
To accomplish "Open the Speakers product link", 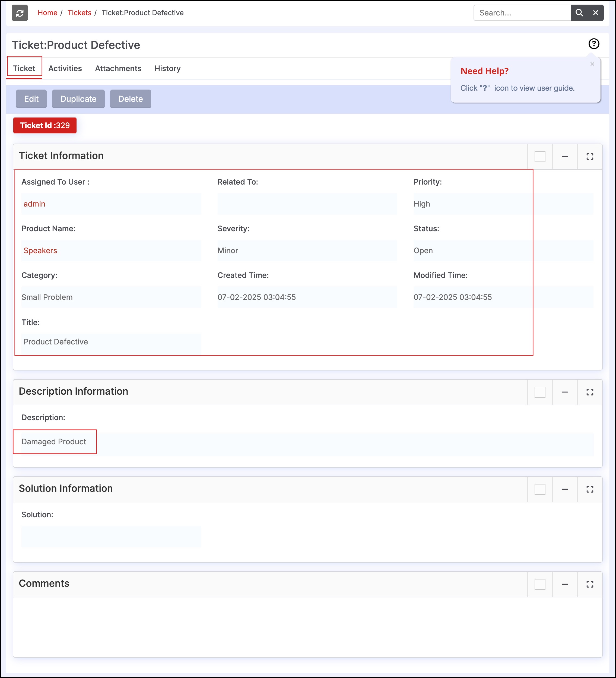I will pyautogui.click(x=40, y=251).
